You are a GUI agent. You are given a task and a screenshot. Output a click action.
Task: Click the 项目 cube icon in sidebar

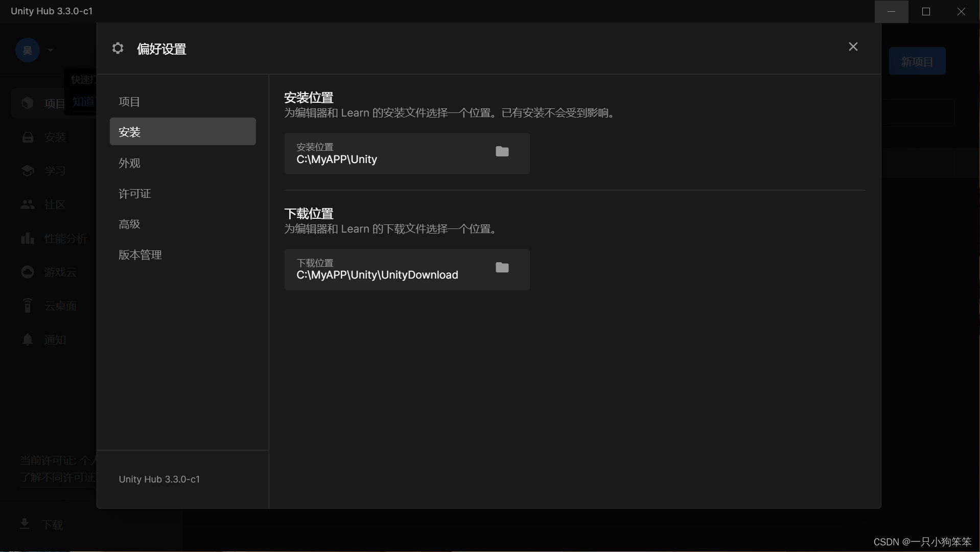point(28,103)
